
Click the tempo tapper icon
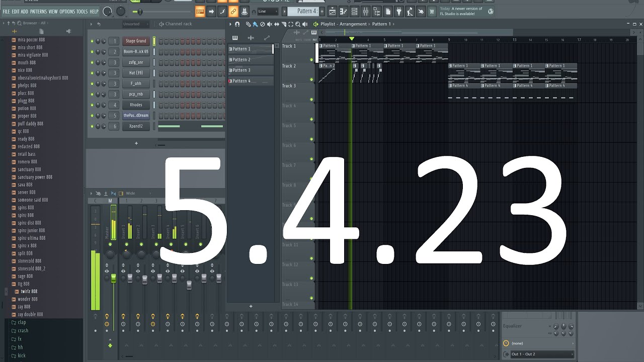410,11
